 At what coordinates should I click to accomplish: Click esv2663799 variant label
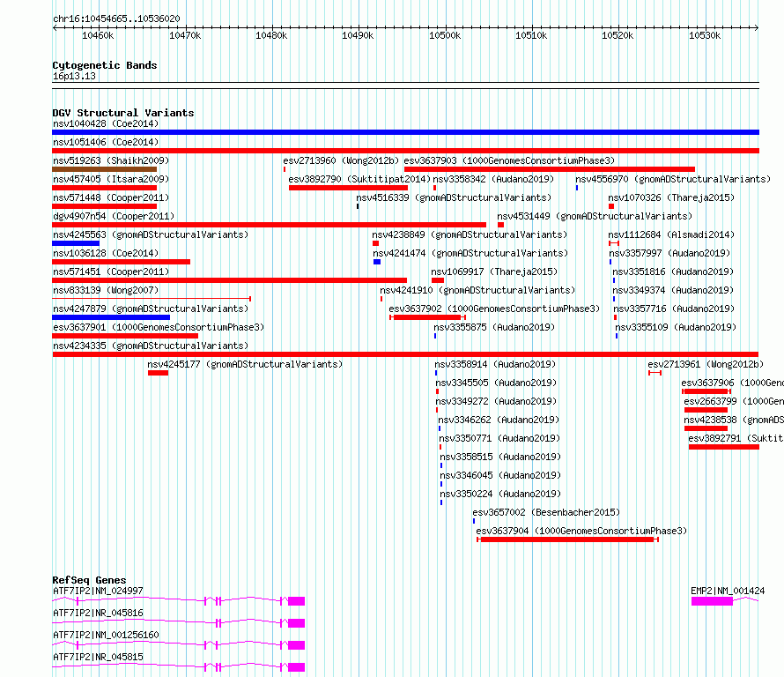(734, 401)
